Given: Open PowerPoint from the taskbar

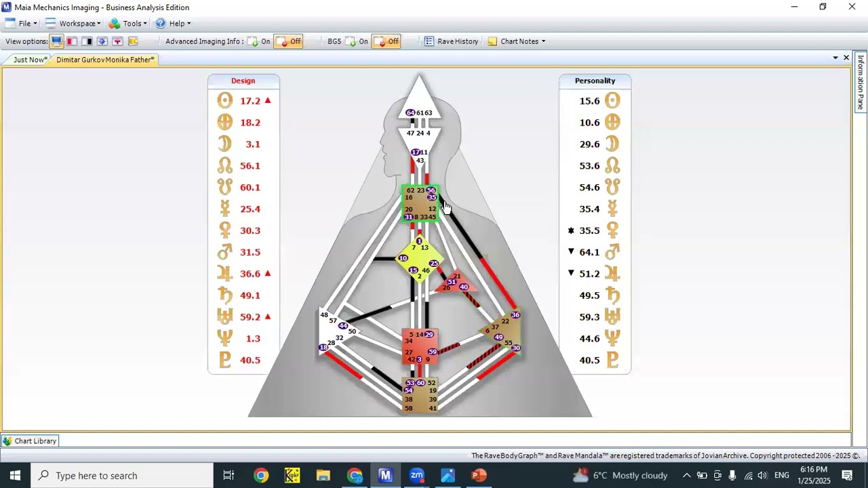Looking at the screenshot, I should coord(479,475).
